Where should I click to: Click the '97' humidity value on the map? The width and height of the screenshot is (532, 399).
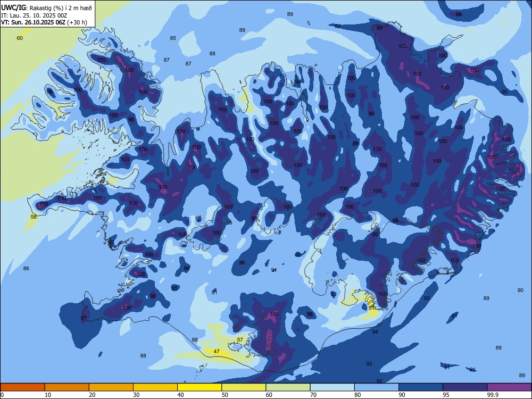click(x=84, y=318)
